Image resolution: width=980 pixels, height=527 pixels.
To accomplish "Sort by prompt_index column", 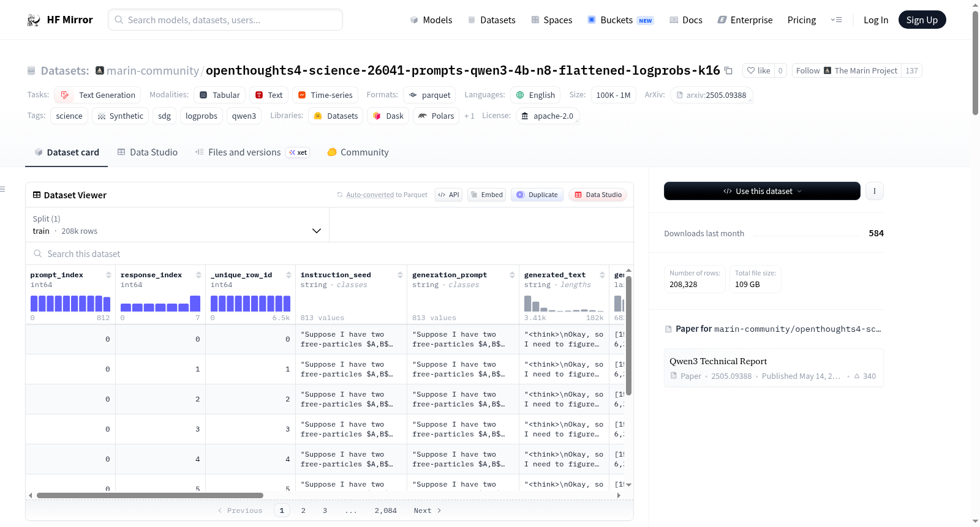I will 108,275.
